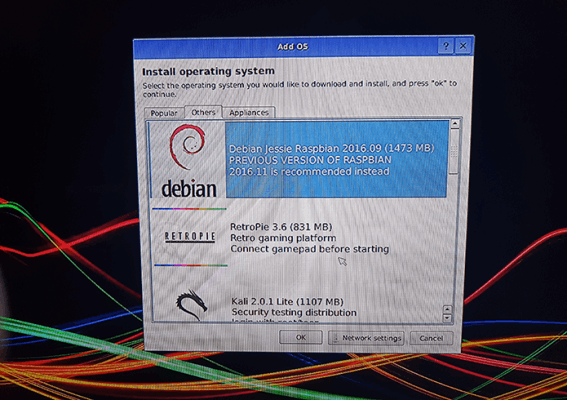Click the list scrollbar up arrow
567x400 pixels.
point(455,124)
